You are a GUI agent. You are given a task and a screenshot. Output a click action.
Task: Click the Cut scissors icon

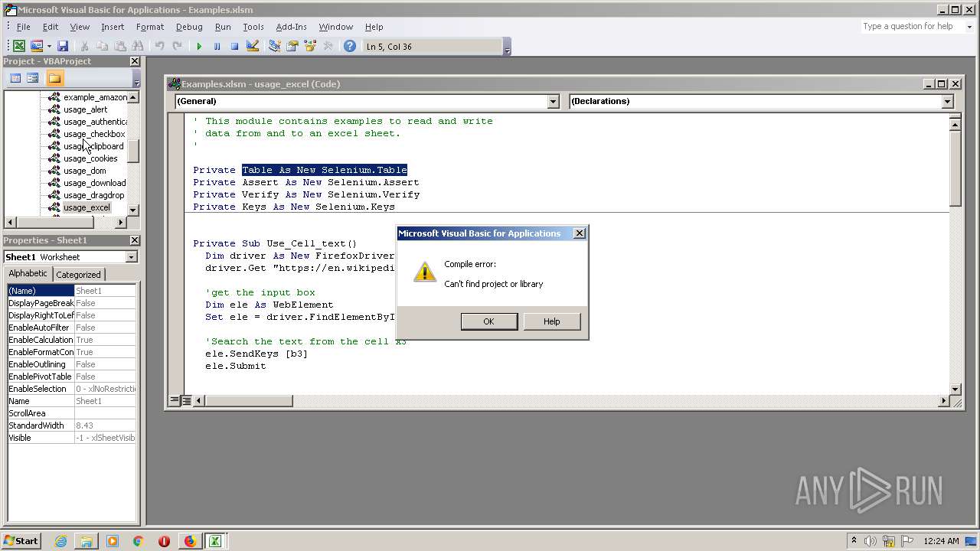84,47
